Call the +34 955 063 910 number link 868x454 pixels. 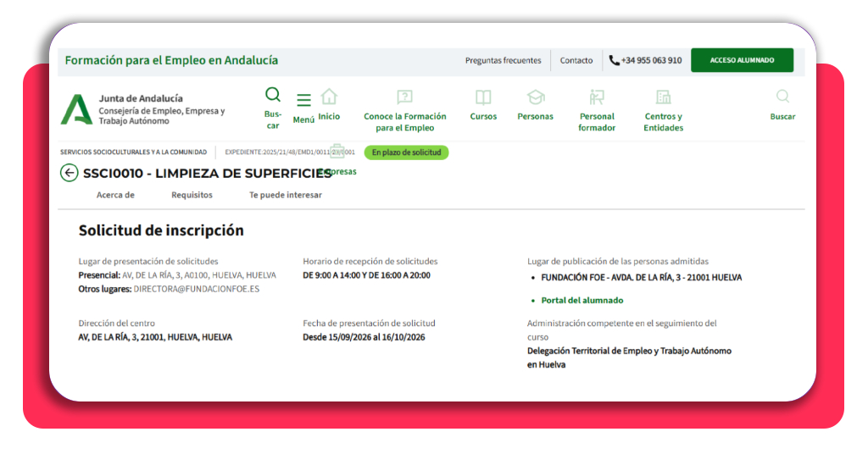click(x=651, y=60)
